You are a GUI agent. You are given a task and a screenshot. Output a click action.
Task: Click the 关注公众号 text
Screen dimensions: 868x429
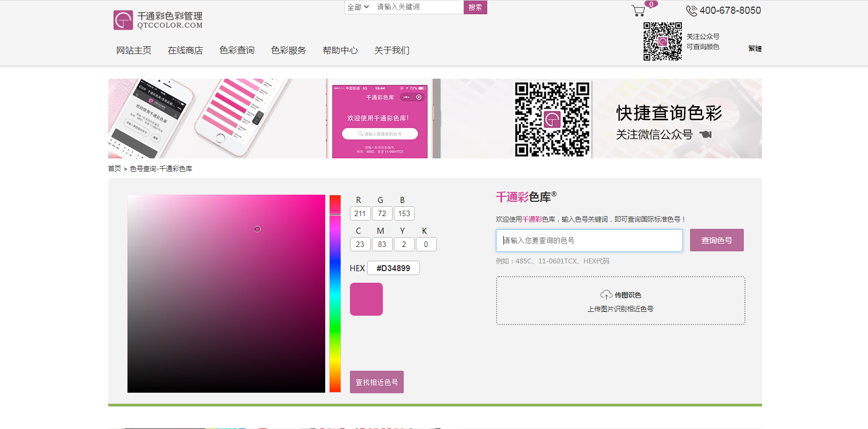point(703,37)
